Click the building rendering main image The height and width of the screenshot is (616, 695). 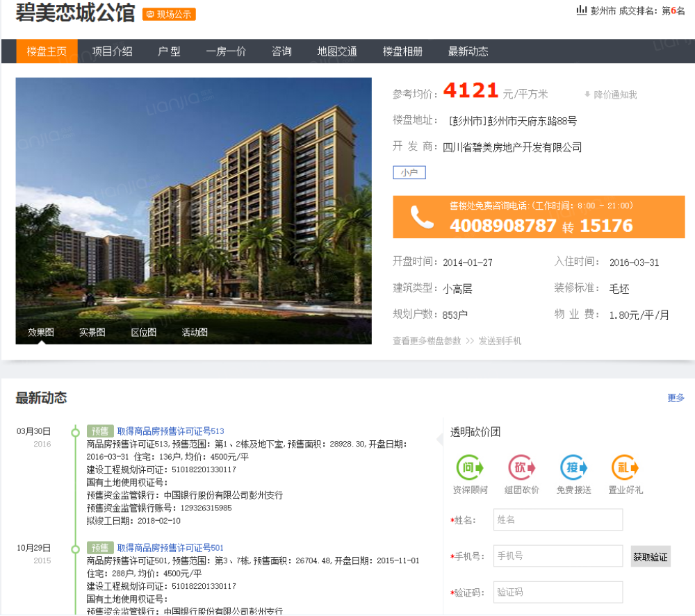(194, 211)
